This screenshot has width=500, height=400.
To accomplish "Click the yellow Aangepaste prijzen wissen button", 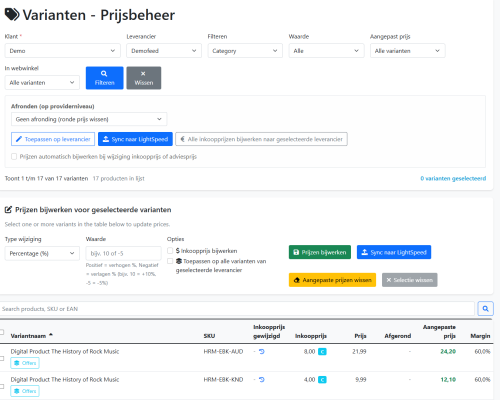I will 332,280.
